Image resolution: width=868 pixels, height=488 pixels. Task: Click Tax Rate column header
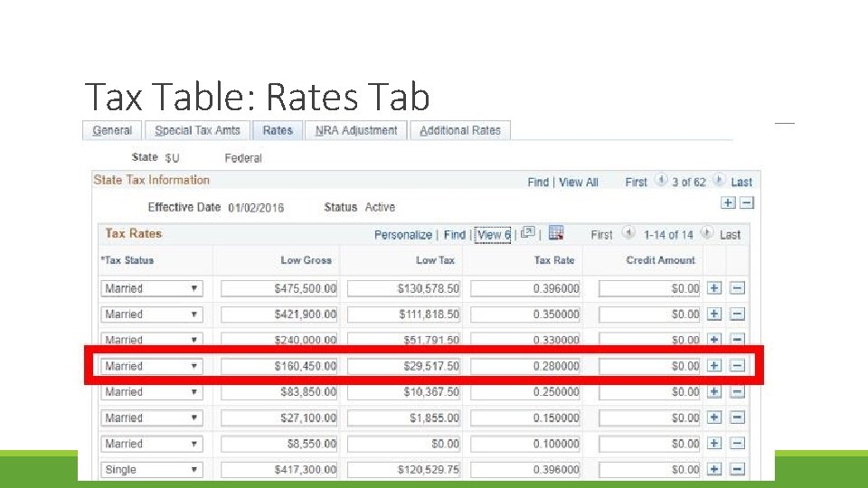point(554,260)
